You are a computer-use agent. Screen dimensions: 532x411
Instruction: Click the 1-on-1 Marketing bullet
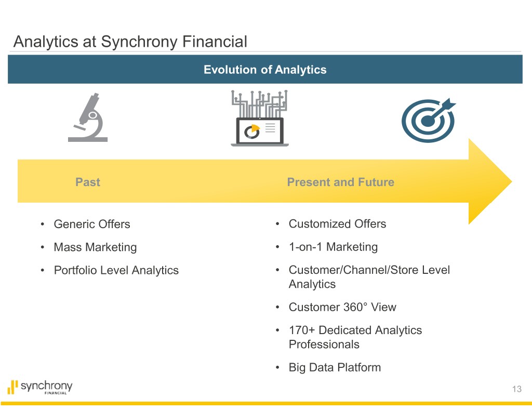[333, 247]
